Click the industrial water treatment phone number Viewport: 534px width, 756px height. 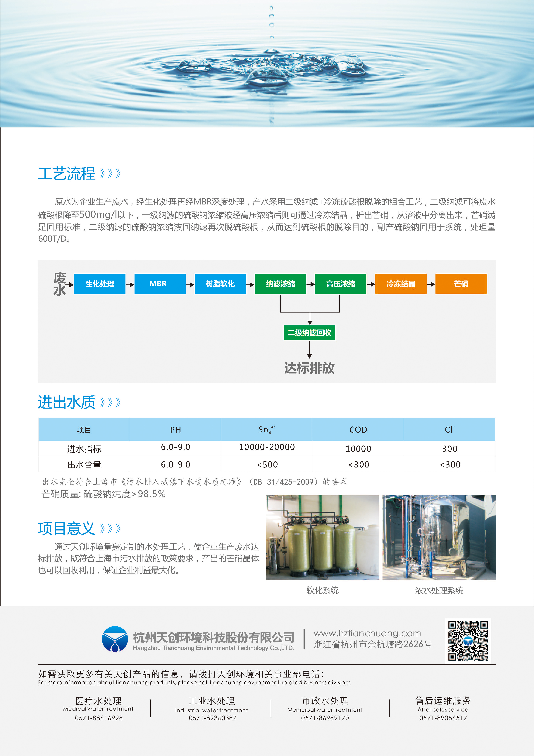[213, 718]
